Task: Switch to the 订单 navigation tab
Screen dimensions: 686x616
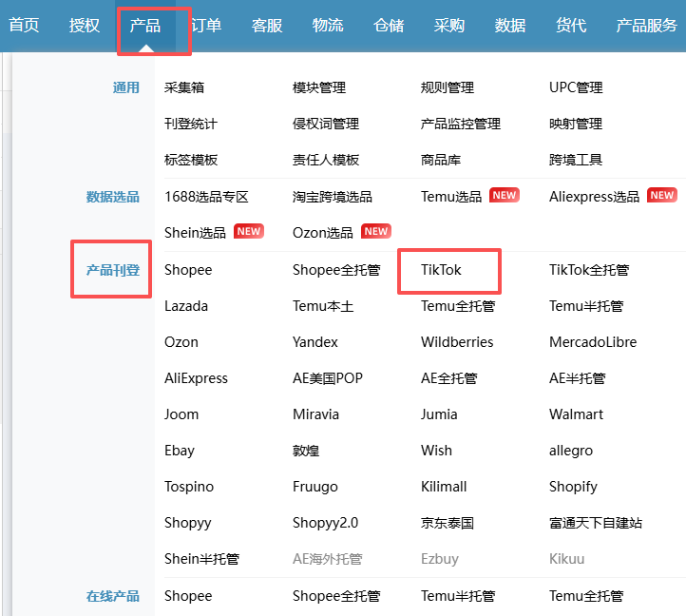Action: point(206,26)
